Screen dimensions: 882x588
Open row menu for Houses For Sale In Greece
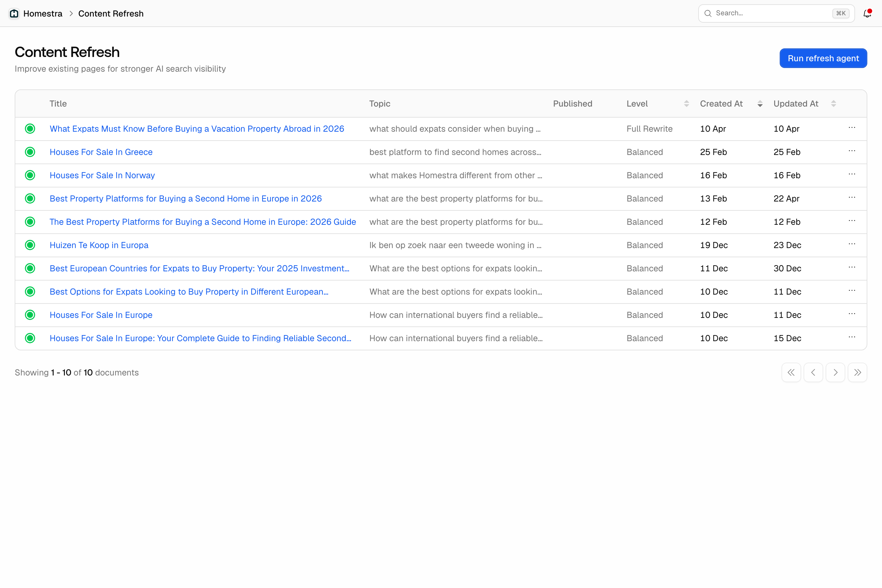(x=852, y=151)
